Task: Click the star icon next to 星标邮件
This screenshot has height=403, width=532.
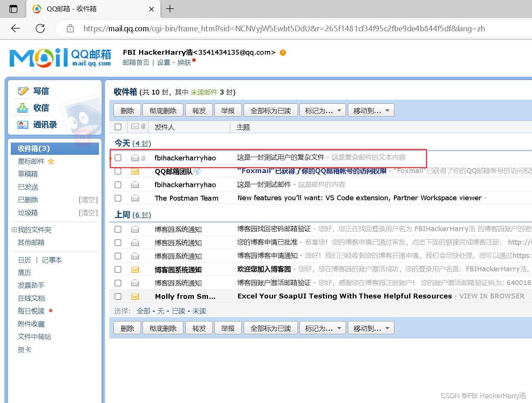Action: [x=51, y=161]
